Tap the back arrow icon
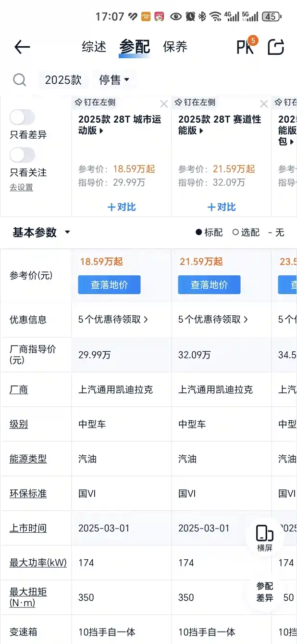Screen dimensions: 297x644 (x=22, y=47)
